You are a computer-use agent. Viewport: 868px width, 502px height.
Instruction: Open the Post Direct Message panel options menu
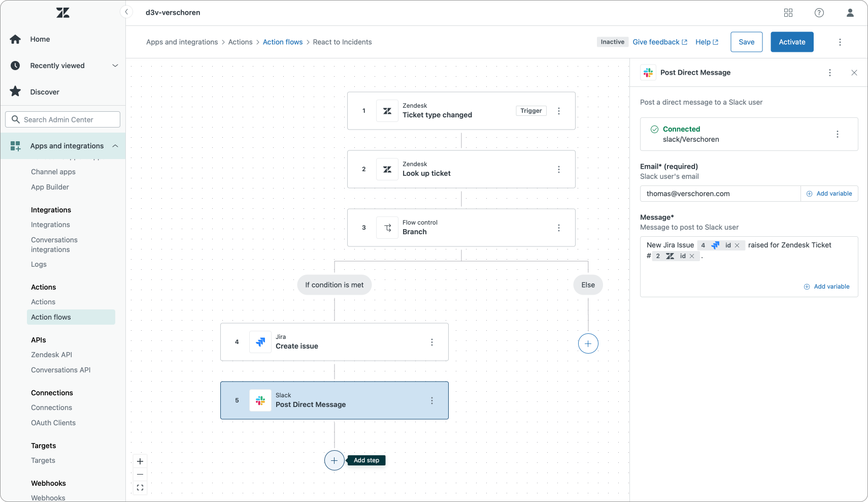pos(830,73)
